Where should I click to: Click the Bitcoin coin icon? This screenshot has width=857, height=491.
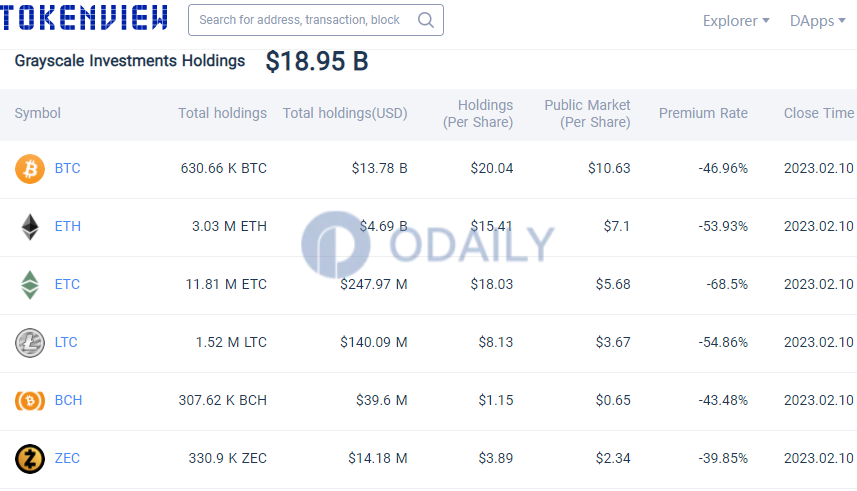pyautogui.click(x=30, y=168)
